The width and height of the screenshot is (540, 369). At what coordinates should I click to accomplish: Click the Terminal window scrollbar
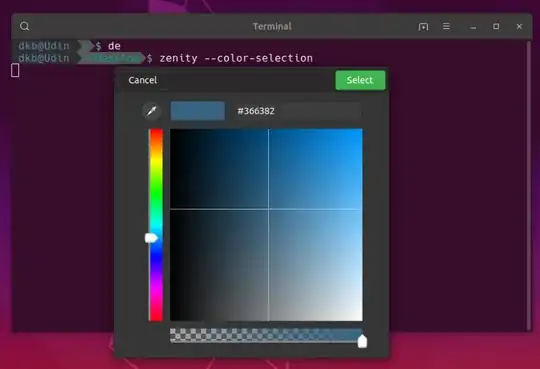coord(529,186)
